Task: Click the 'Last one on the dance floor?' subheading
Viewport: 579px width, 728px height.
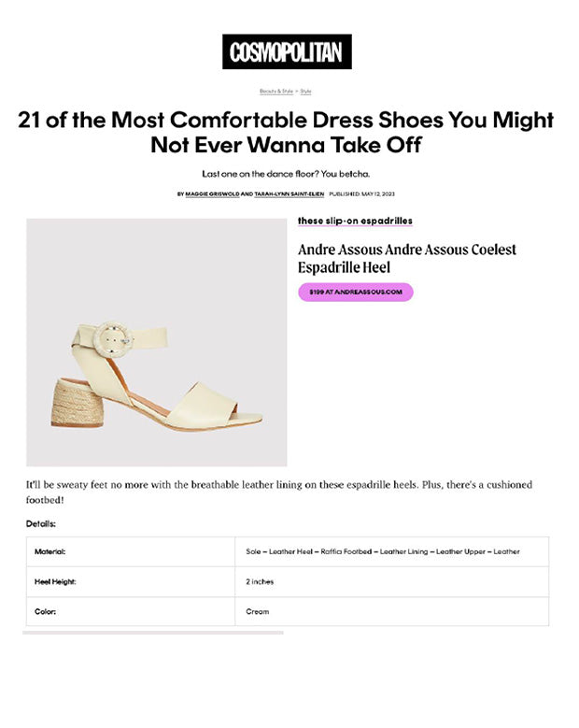Action: click(x=286, y=174)
